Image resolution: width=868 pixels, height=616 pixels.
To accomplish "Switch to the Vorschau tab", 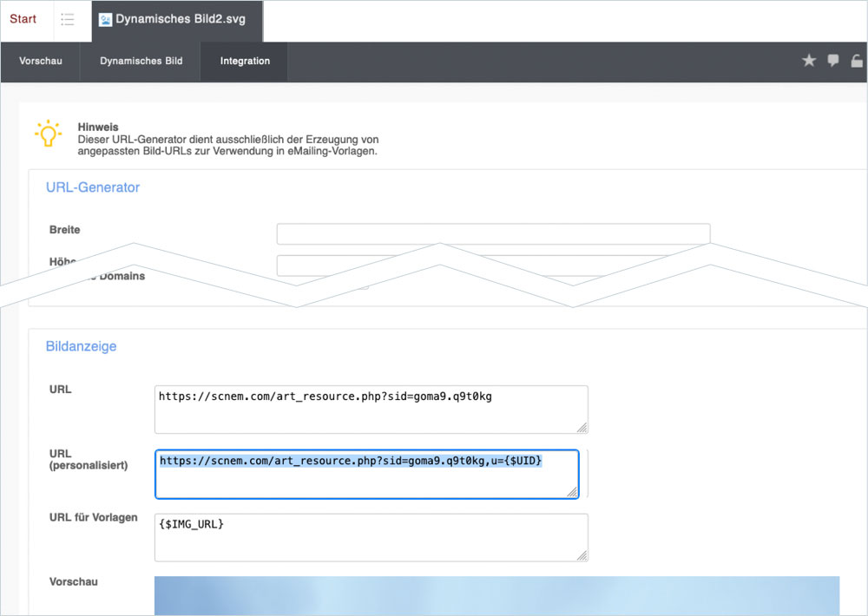I will coord(41,62).
